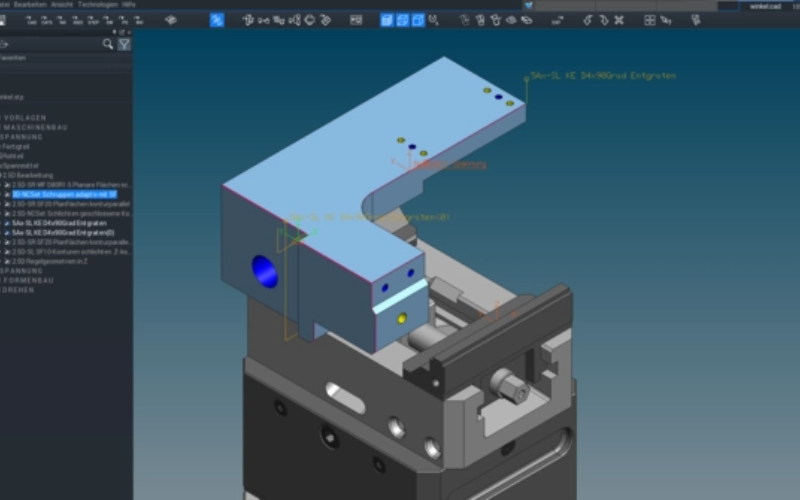Toggle the wireframe cube view mode

(418, 20)
